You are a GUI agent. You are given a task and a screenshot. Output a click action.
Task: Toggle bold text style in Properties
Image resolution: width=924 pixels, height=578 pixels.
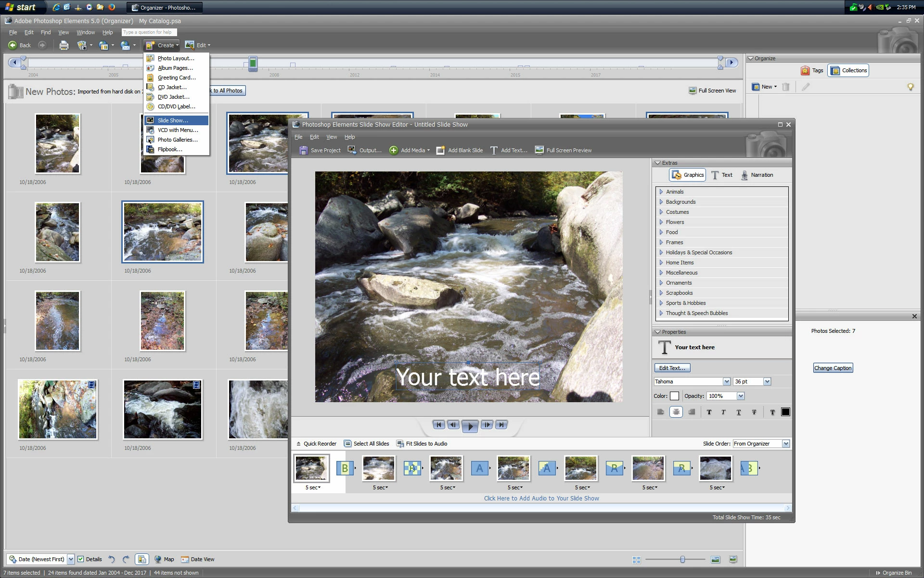point(709,412)
